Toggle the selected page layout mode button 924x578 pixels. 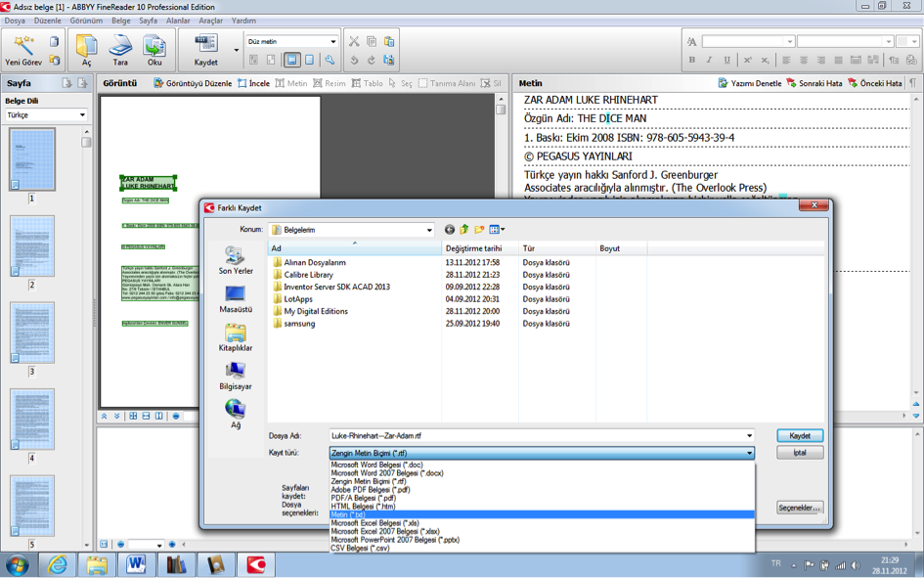(x=291, y=60)
